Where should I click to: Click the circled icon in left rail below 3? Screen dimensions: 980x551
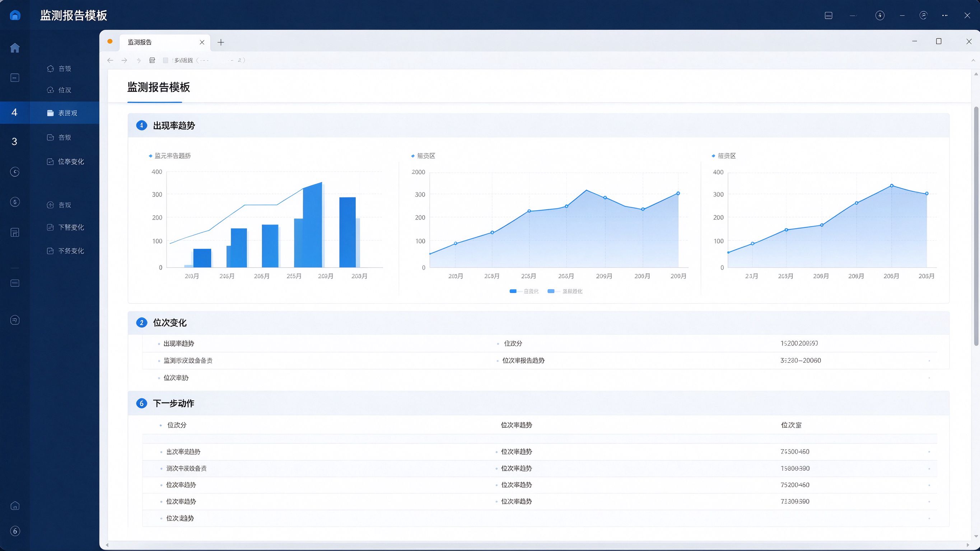pyautogui.click(x=15, y=172)
